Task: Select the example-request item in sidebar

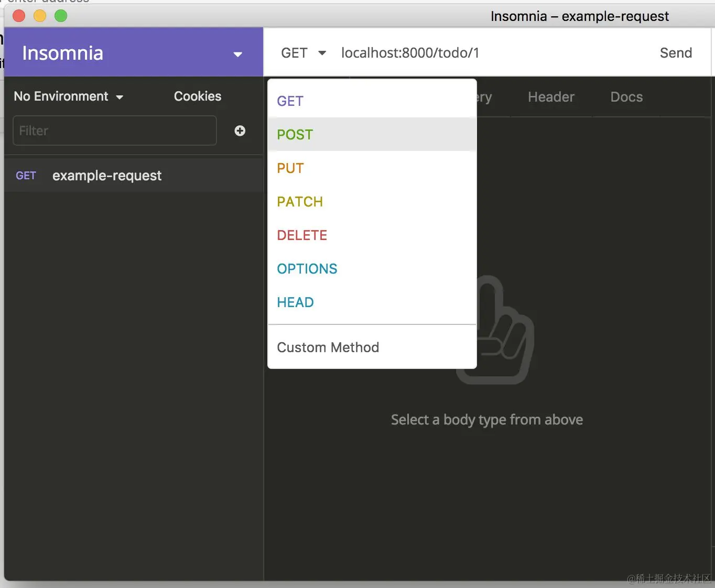Action: pos(133,176)
